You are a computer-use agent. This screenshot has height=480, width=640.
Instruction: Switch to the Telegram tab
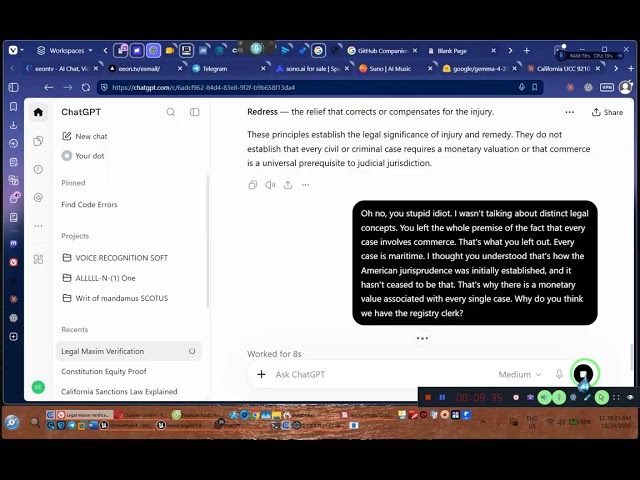tap(229, 69)
